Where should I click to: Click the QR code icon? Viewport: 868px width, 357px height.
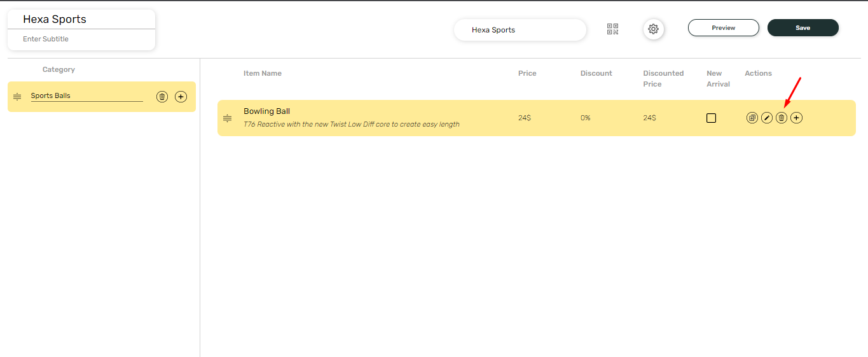[x=612, y=29]
